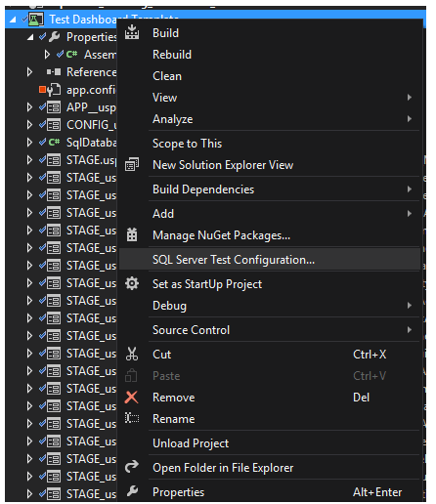Select the SqlDataba tree item
This screenshot has height=504, width=436.
[91, 143]
